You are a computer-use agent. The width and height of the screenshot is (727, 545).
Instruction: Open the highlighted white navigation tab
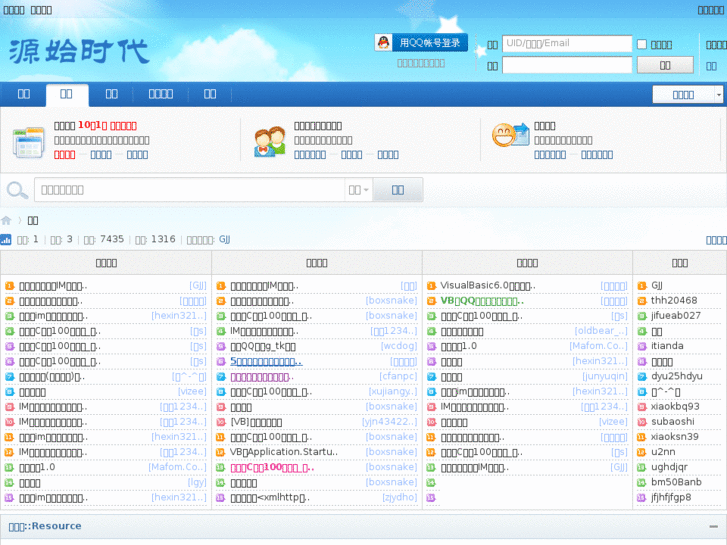pyautogui.click(x=66, y=94)
